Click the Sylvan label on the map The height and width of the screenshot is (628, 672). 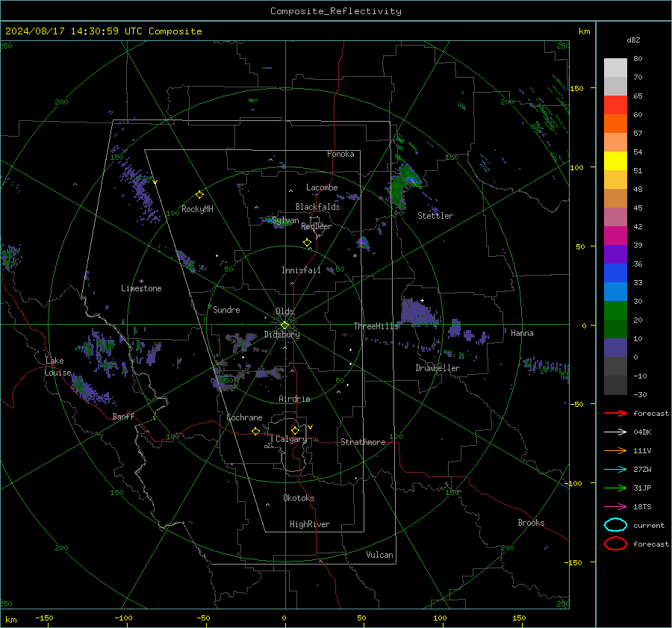tap(285, 220)
